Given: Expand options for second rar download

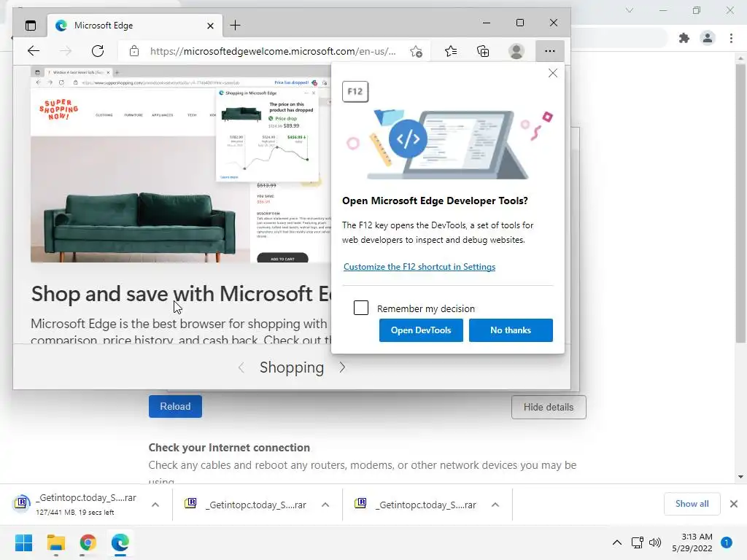Looking at the screenshot, I should tap(325, 505).
